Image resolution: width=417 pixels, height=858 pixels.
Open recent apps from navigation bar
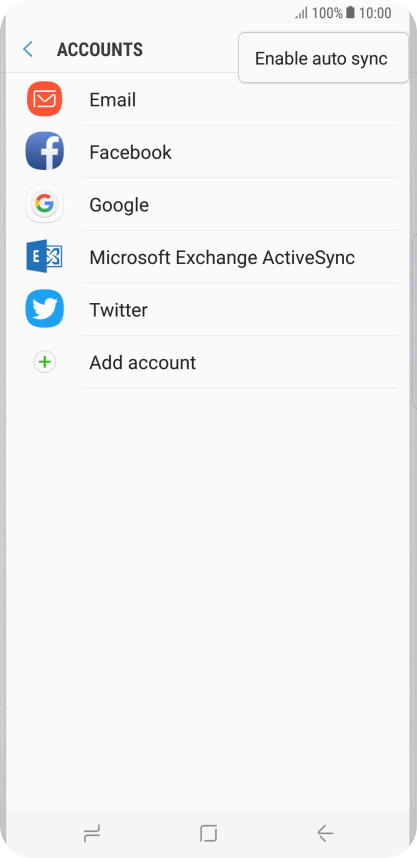pyautogui.click(x=92, y=833)
